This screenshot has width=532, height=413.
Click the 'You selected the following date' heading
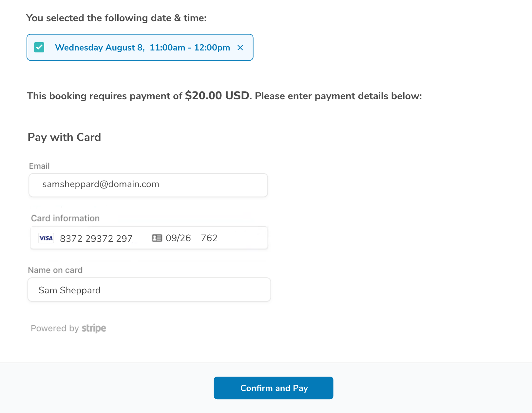click(x=116, y=18)
